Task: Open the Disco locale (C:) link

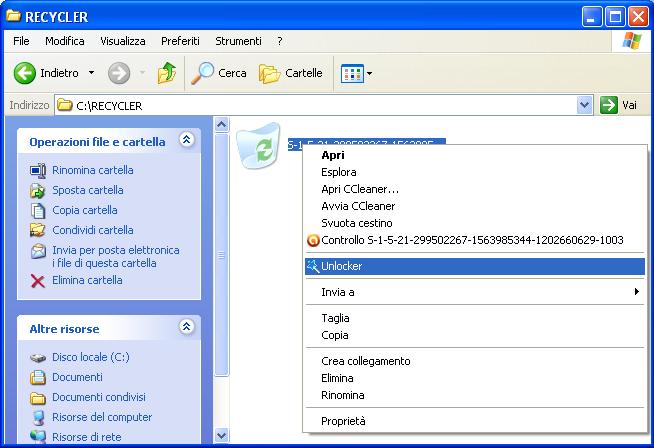Action: pos(91,357)
